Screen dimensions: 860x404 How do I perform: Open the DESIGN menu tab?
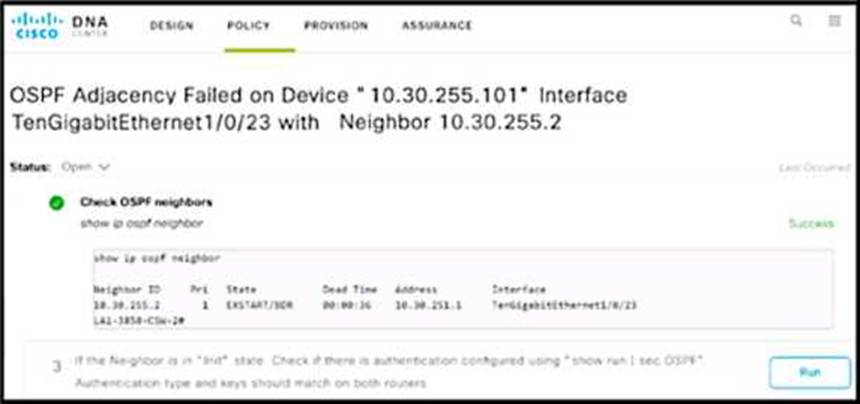[172, 26]
